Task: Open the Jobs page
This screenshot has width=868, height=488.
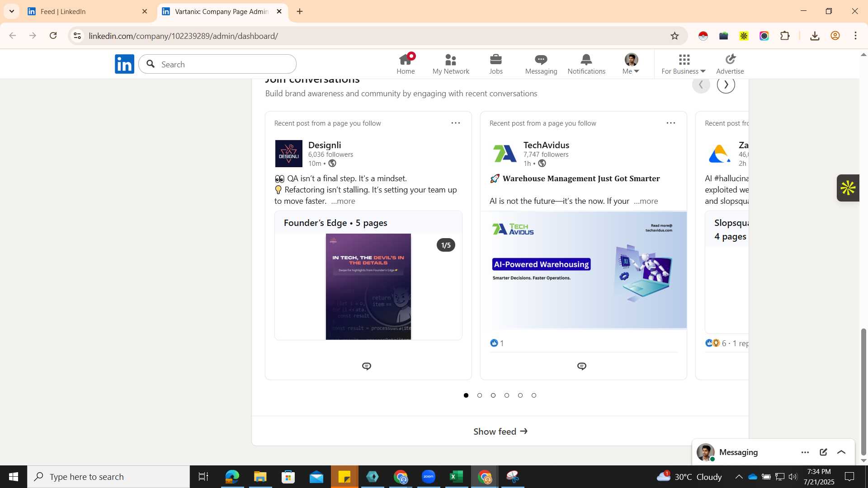Action: coord(496,64)
